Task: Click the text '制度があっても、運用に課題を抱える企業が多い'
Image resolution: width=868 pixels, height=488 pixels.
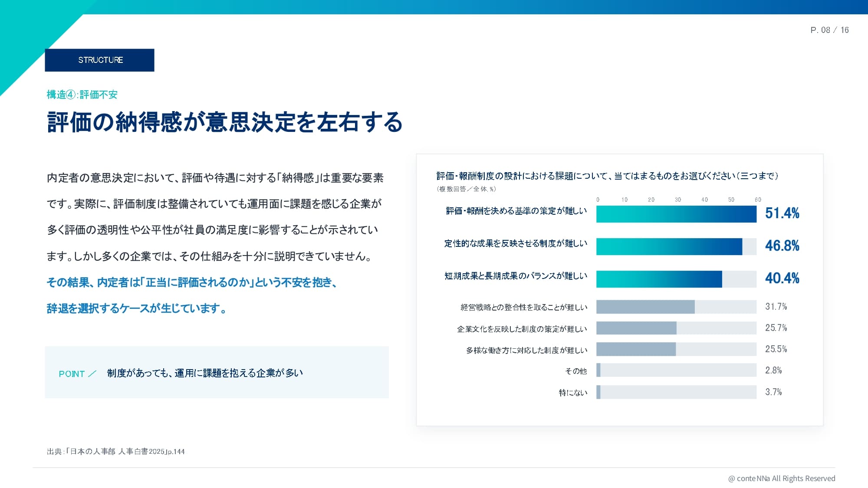Action: click(205, 373)
